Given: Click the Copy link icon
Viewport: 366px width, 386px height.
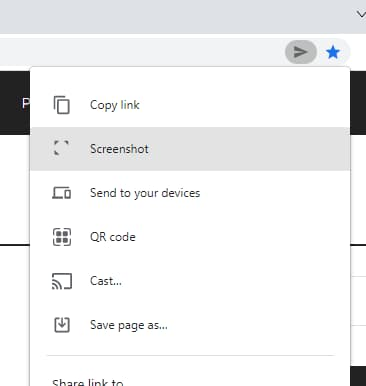Looking at the screenshot, I should tap(62, 105).
